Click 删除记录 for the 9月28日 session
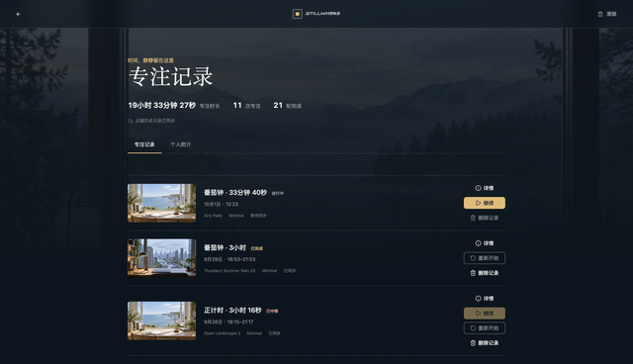This screenshot has width=633, height=364. click(x=485, y=343)
